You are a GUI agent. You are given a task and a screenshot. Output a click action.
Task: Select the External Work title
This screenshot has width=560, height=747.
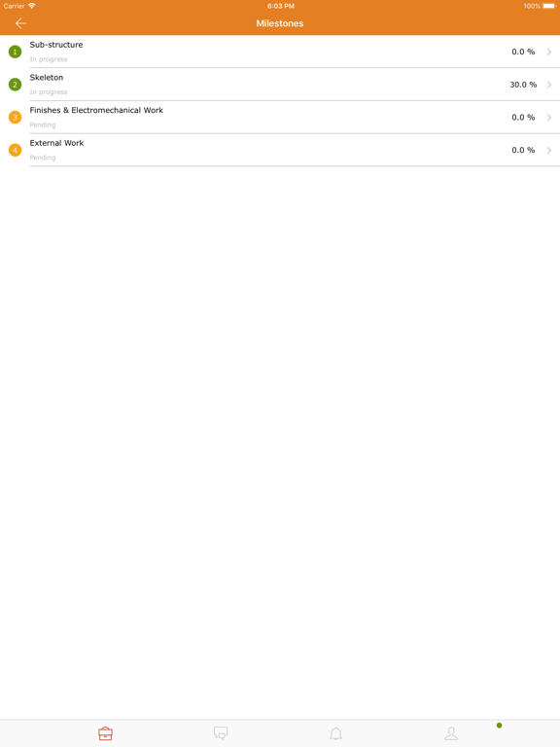56,143
